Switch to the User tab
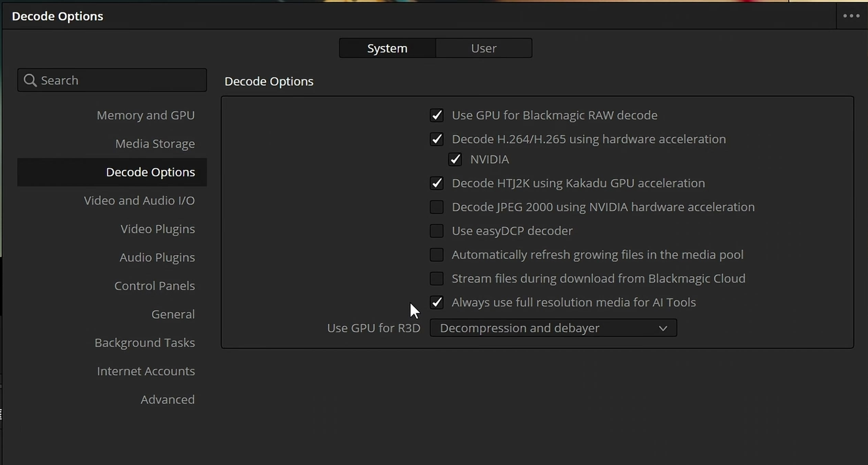 pyautogui.click(x=484, y=48)
